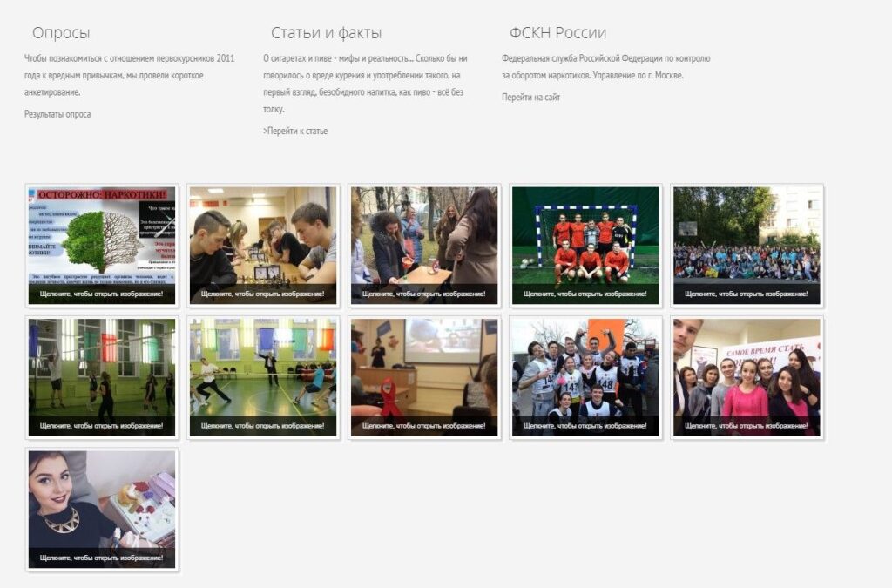Open the volleyball game gym photo
Image resolution: width=892 pixels, height=588 pixels.
tap(102, 377)
